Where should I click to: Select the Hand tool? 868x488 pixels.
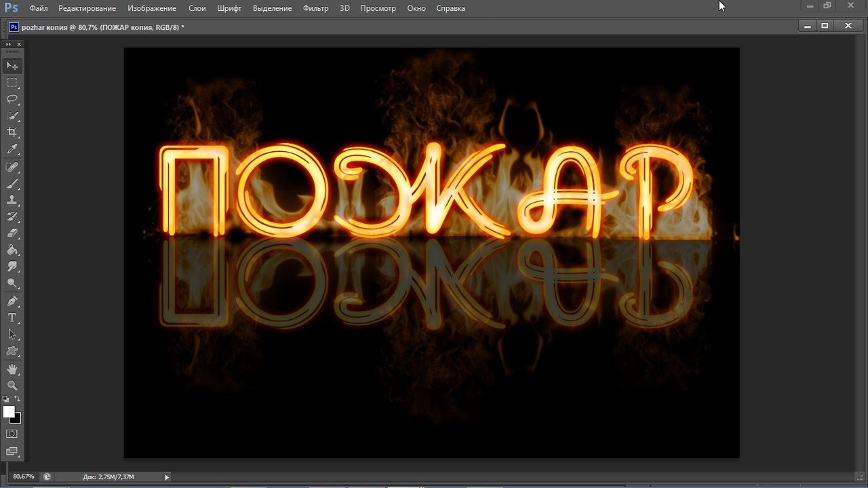point(12,369)
